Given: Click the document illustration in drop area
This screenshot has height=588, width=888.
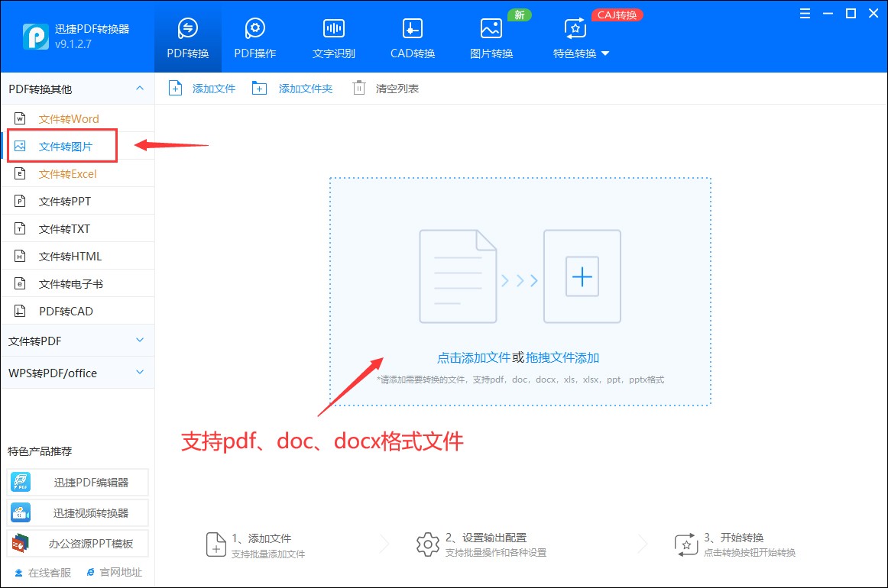Looking at the screenshot, I should coord(458,276).
